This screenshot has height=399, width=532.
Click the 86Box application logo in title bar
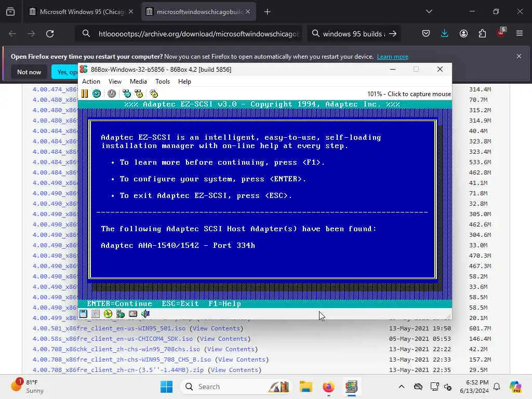pyautogui.click(x=84, y=69)
